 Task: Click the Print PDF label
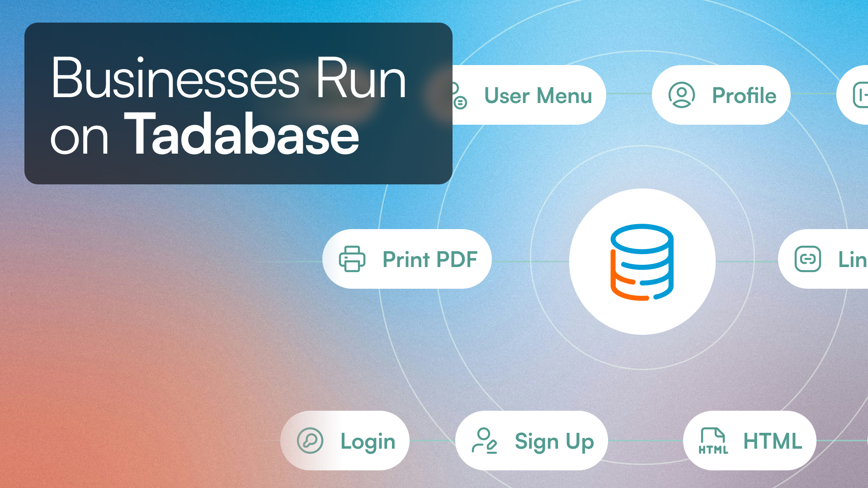[430, 259]
